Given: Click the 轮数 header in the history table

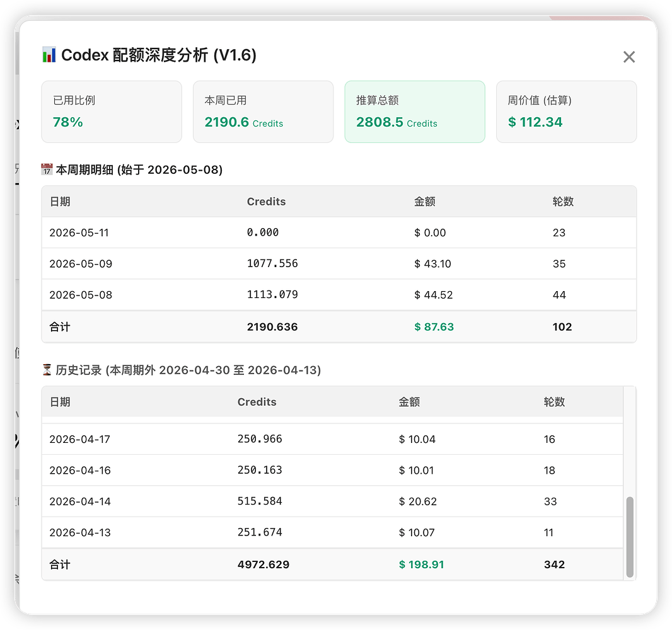Looking at the screenshot, I should click(554, 402).
